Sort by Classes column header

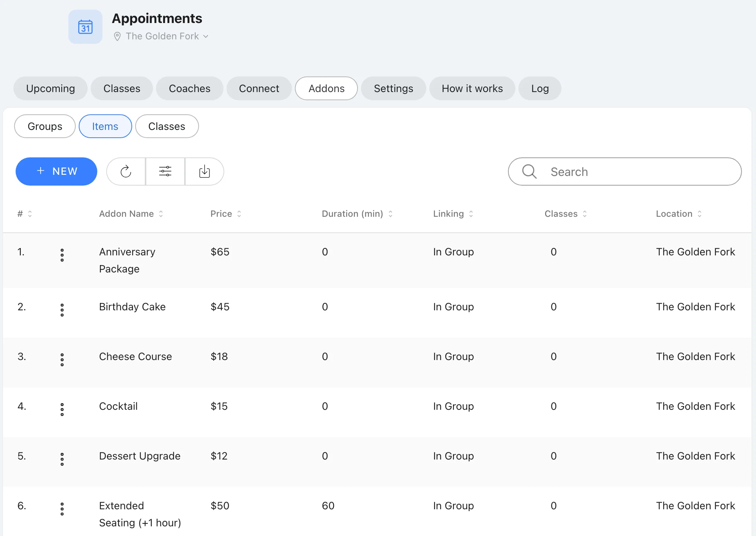566,214
